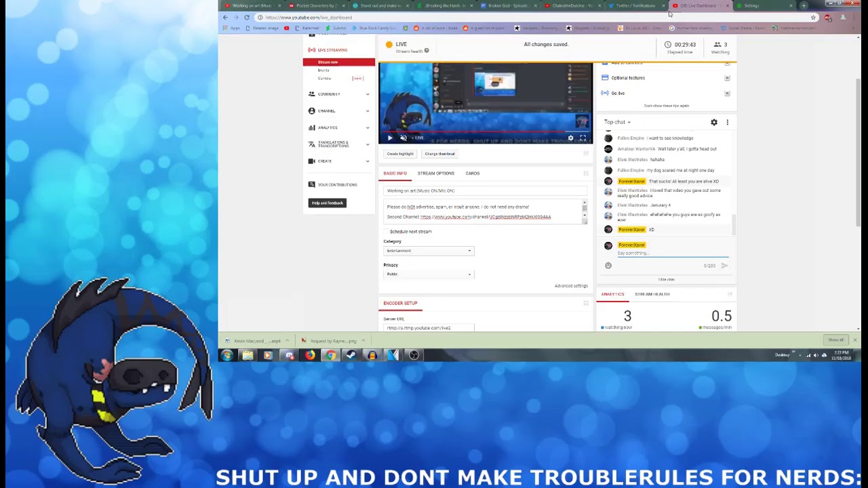Open the Privacy dropdown set to Public
868x488 pixels.
[429, 274]
